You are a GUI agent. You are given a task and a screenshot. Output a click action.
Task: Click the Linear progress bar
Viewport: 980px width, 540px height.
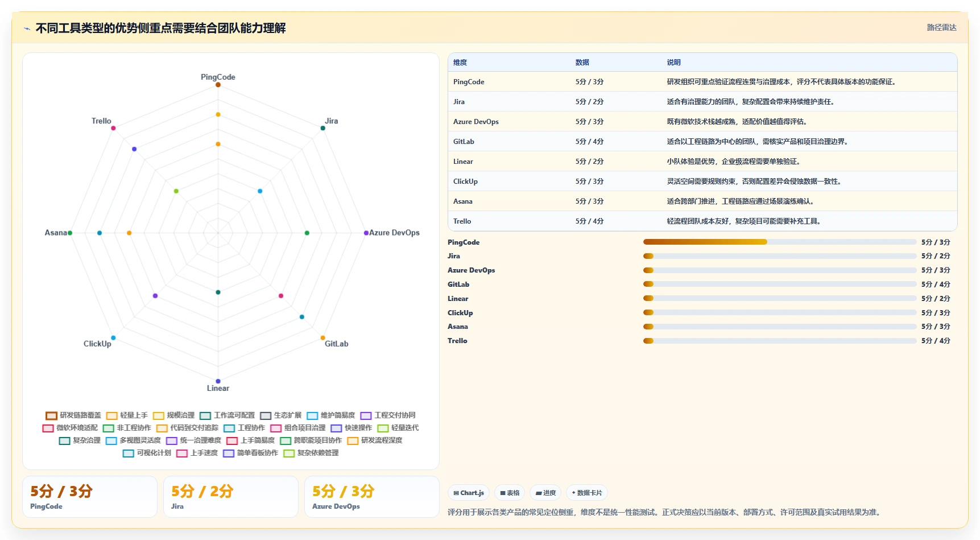780,298
